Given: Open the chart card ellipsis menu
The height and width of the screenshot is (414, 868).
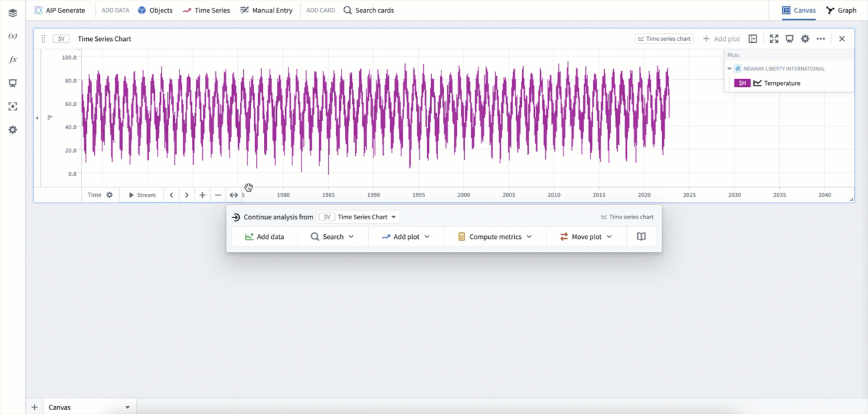Looking at the screenshot, I should [821, 38].
